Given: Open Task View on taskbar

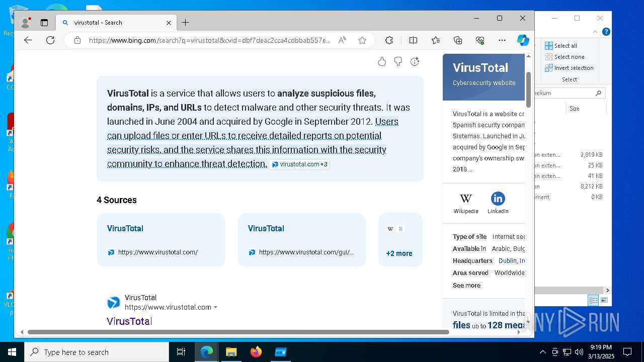Looking at the screenshot, I should click(x=181, y=352).
